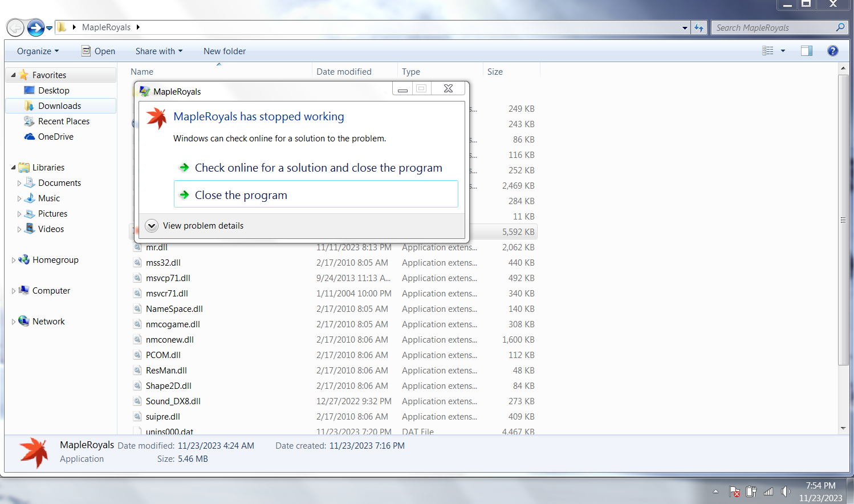Click the forward navigation arrow

pyautogui.click(x=35, y=27)
